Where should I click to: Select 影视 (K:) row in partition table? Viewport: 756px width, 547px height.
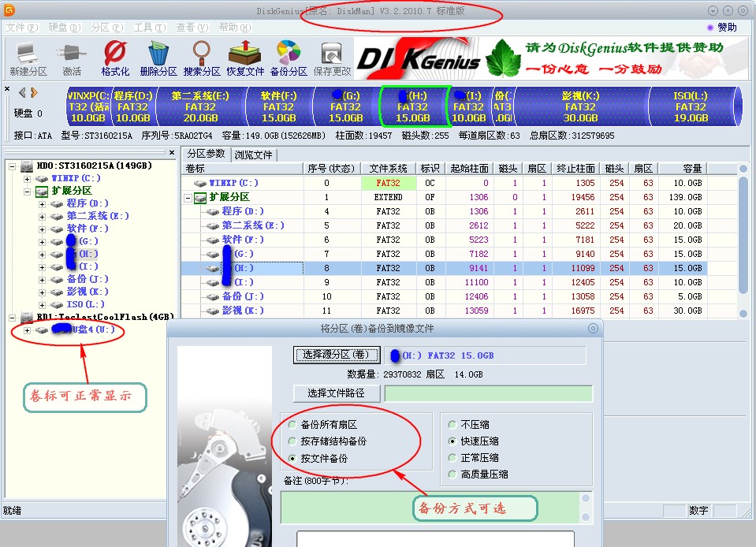click(x=445, y=311)
